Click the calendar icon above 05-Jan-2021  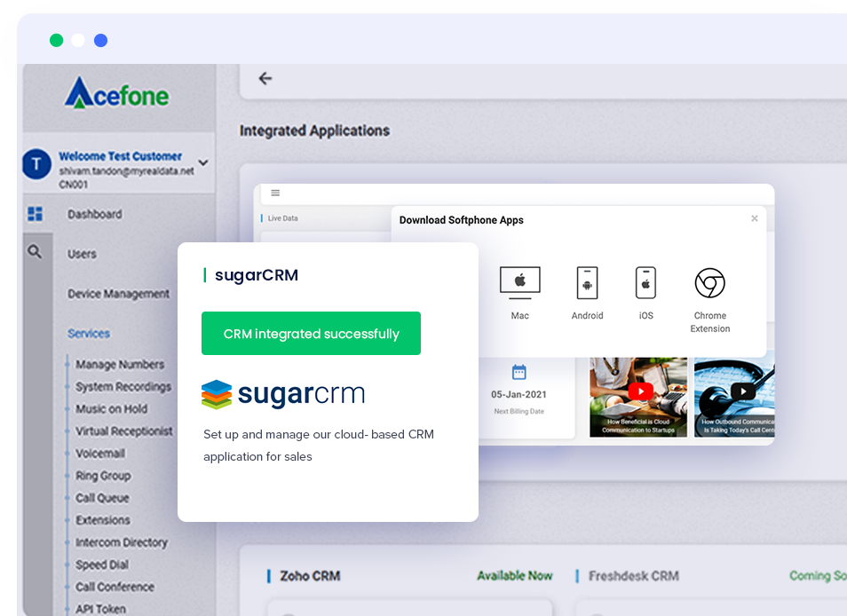point(519,372)
